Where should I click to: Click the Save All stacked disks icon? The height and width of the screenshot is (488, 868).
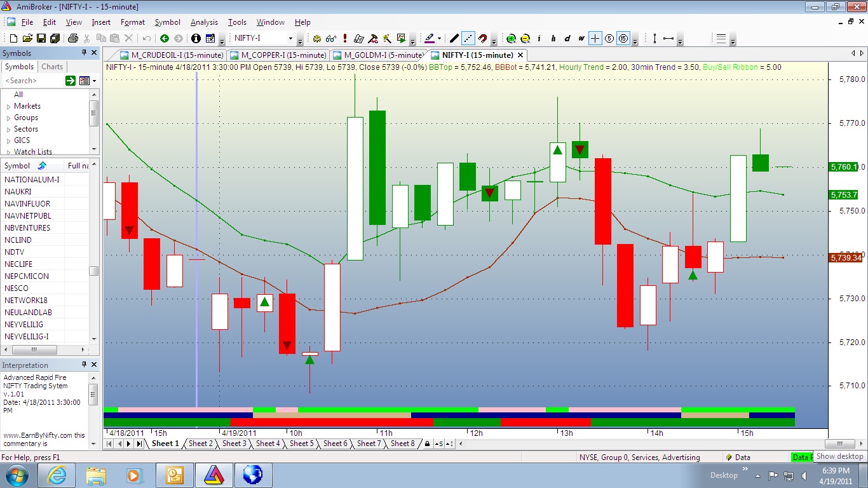pyautogui.click(x=55, y=38)
